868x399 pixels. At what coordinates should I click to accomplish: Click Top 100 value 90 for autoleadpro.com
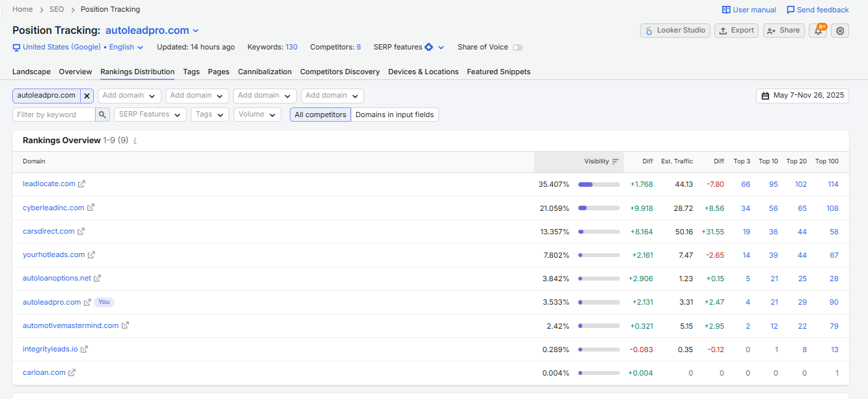pyautogui.click(x=834, y=302)
